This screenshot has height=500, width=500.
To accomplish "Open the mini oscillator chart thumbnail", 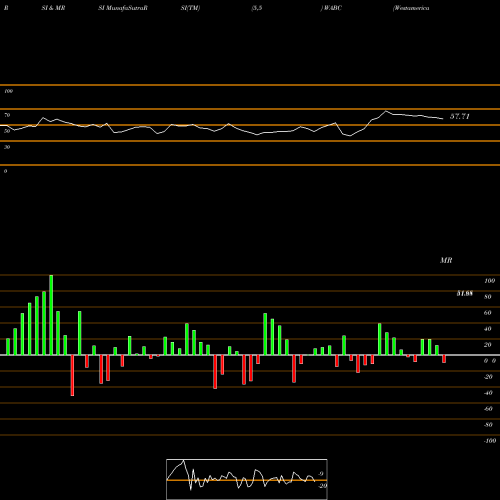I will click(247, 479).
